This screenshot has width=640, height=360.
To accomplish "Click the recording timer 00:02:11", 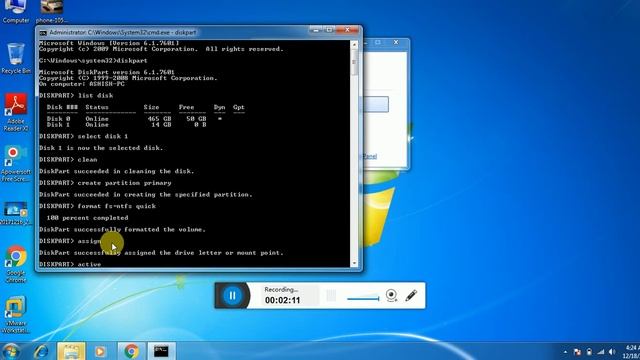I will [282, 300].
